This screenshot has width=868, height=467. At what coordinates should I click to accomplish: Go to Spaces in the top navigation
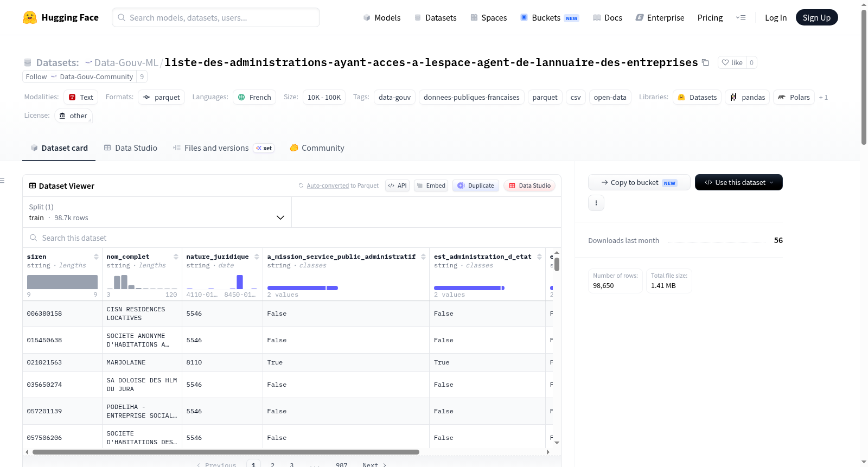point(488,17)
